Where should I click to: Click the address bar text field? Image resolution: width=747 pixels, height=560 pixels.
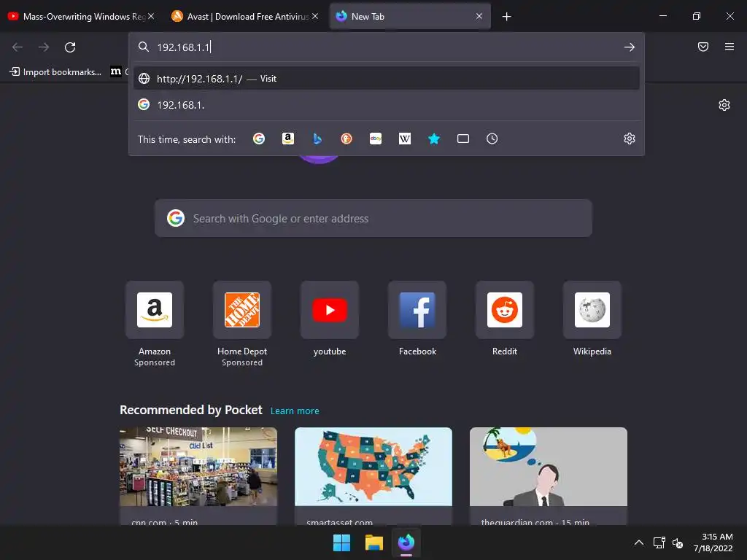tap(386, 47)
